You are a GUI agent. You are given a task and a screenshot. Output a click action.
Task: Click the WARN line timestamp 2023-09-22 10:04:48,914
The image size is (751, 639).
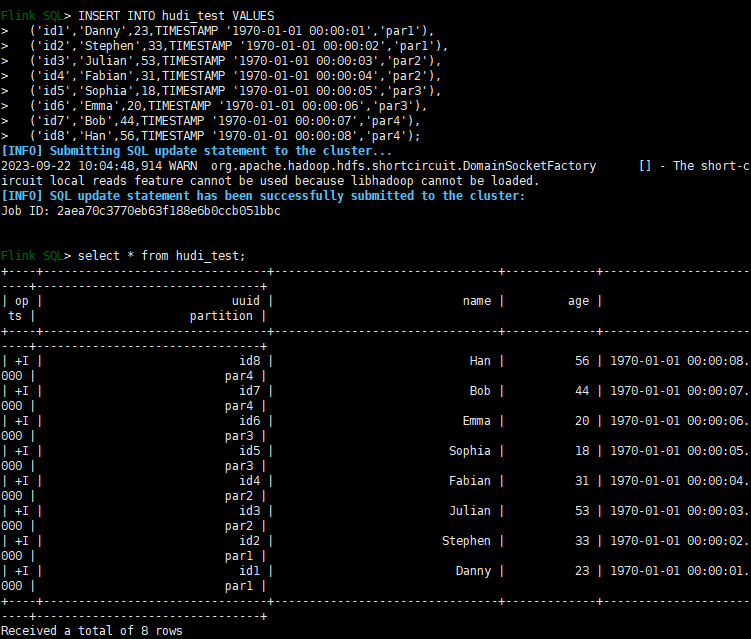coord(81,166)
